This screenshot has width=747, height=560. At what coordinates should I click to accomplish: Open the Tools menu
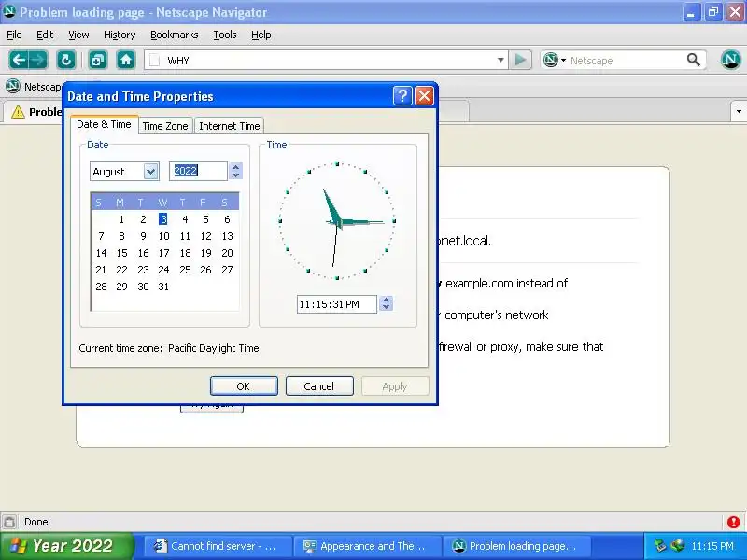(x=225, y=35)
